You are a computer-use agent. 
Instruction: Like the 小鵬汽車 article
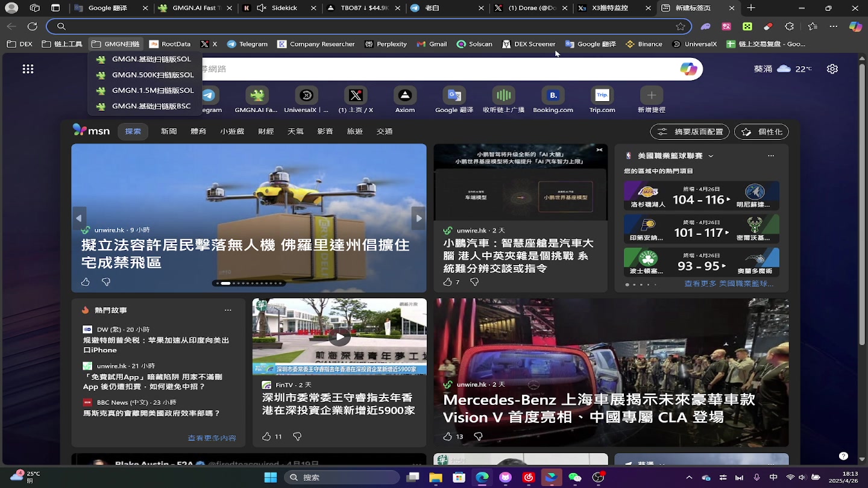(447, 282)
